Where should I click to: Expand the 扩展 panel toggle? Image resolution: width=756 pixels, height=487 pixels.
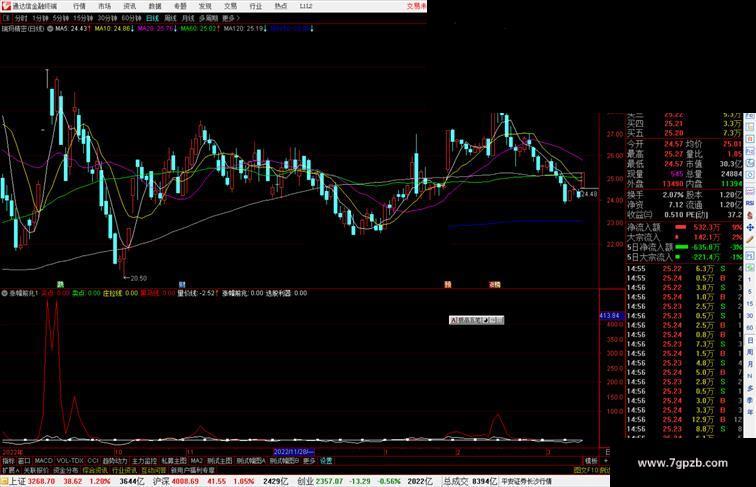pos(10,470)
